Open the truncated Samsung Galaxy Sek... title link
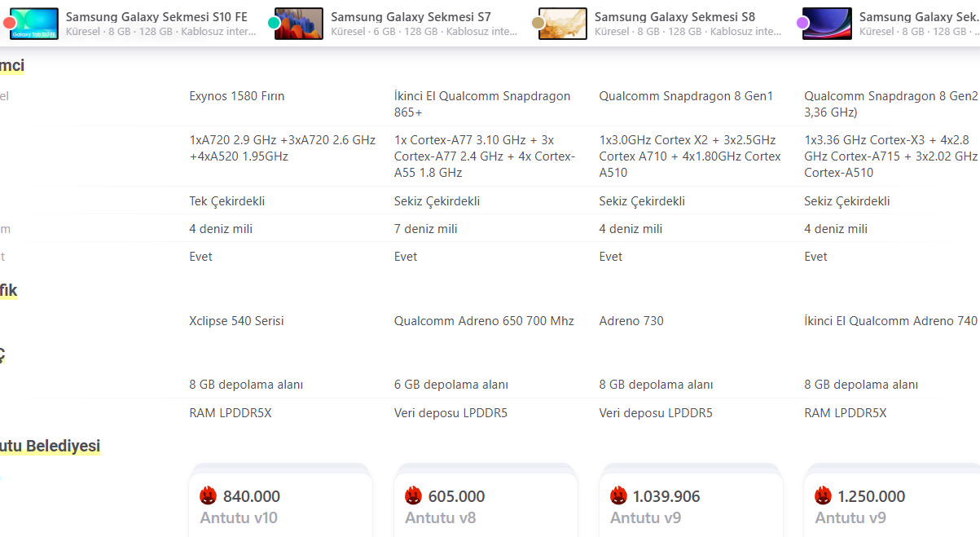The image size is (980, 537). tap(919, 16)
